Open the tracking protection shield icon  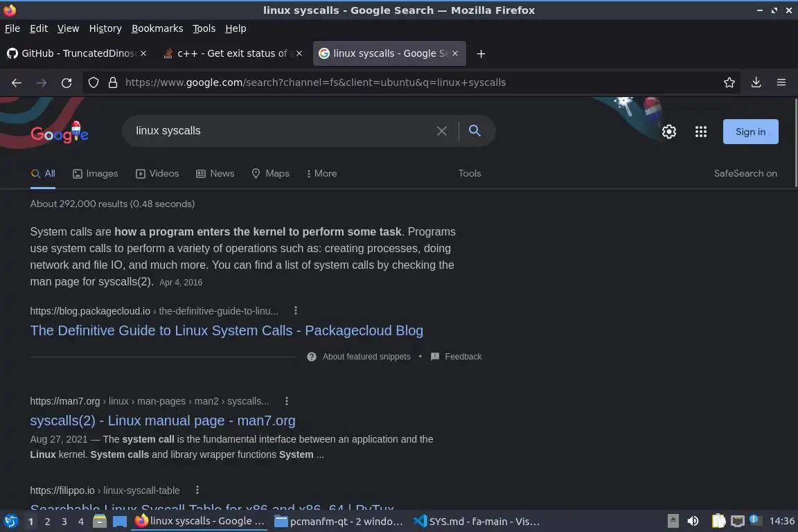94,82
